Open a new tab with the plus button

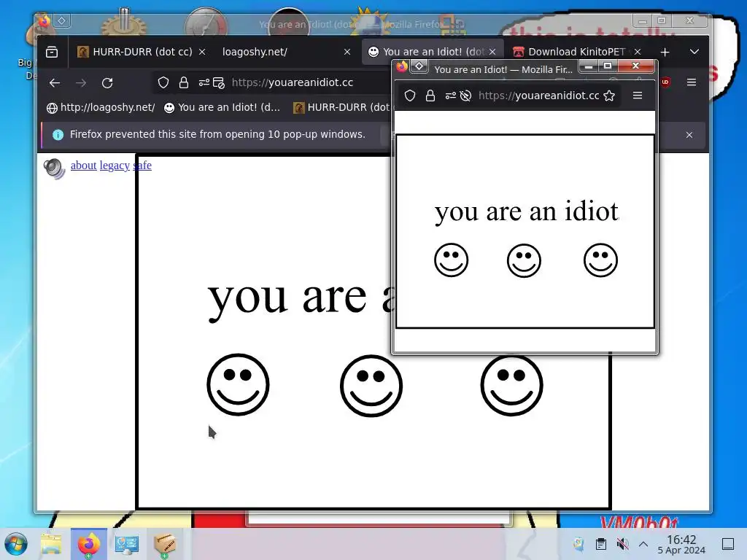665,52
